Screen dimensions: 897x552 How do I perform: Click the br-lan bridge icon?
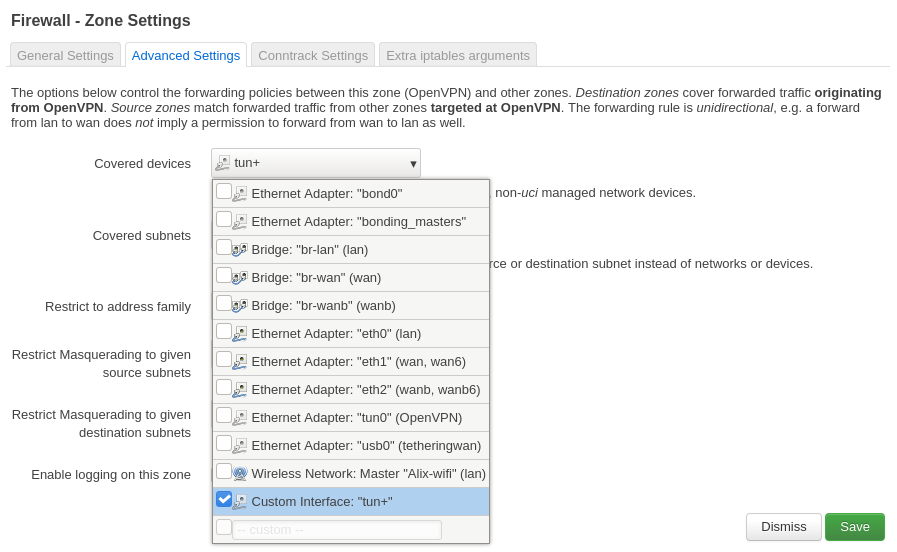point(240,250)
